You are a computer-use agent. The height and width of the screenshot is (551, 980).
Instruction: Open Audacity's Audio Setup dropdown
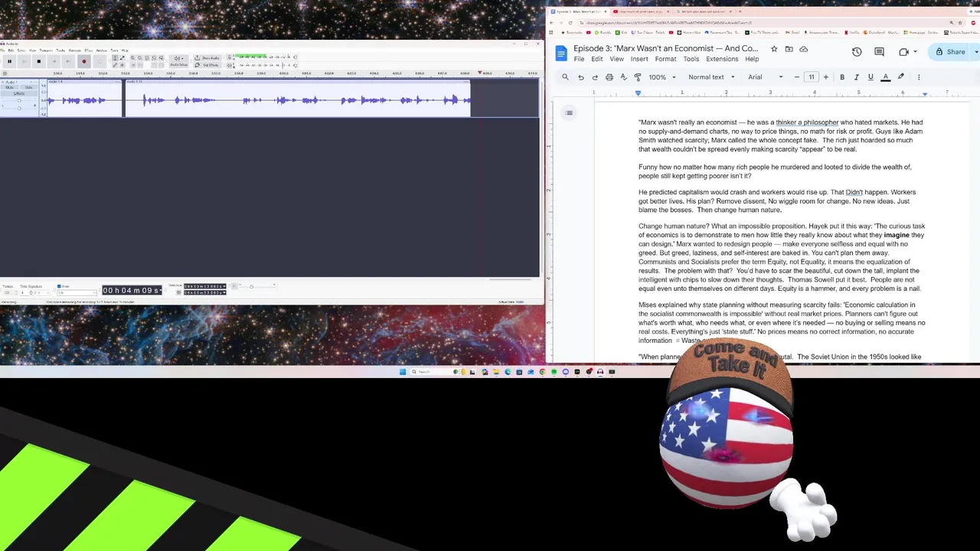(x=178, y=60)
